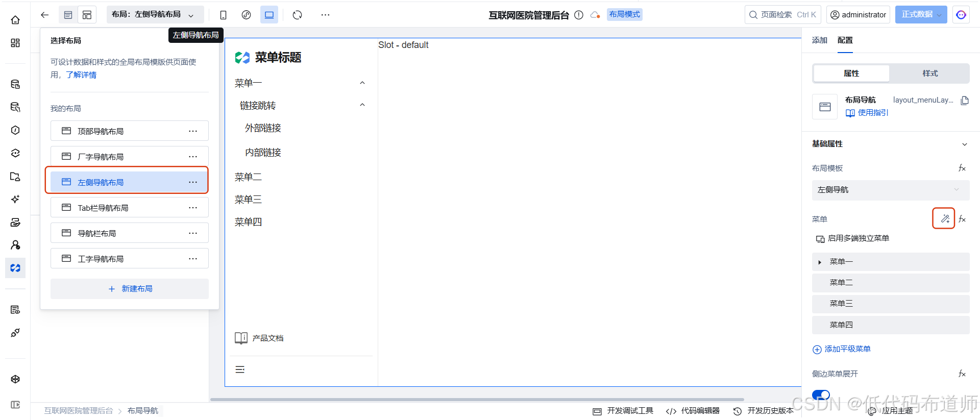The height and width of the screenshot is (420, 980).
Task: Expand 菜单一 in the menu tree
Action: (820, 262)
